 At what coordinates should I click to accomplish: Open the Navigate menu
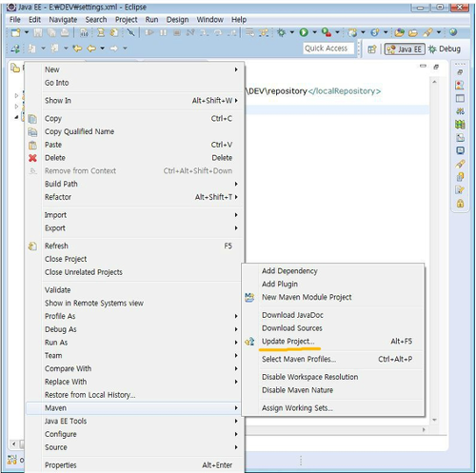[x=63, y=20]
